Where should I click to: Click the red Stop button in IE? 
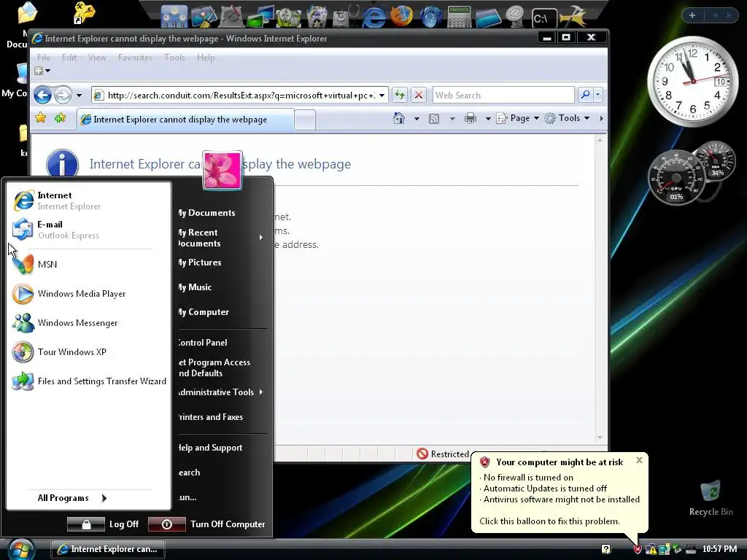tap(418, 95)
